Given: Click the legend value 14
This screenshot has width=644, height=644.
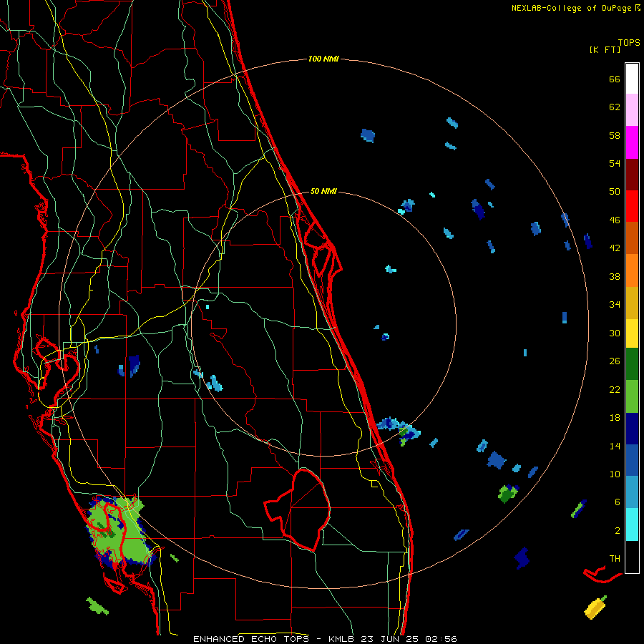Looking at the screenshot, I should 615,446.
